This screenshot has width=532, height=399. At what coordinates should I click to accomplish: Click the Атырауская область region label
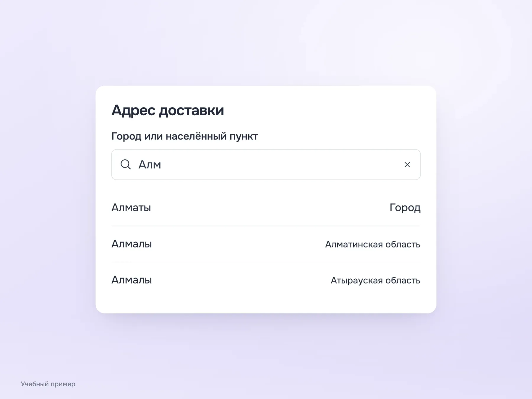point(375,280)
